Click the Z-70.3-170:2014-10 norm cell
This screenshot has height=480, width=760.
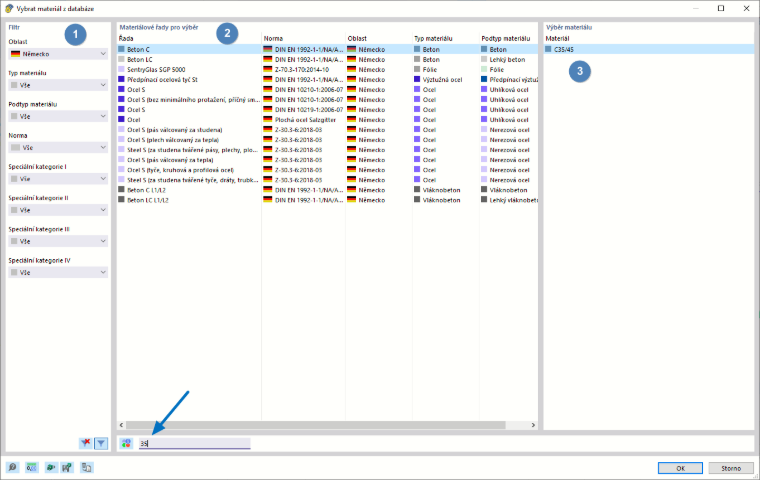coord(301,69)
